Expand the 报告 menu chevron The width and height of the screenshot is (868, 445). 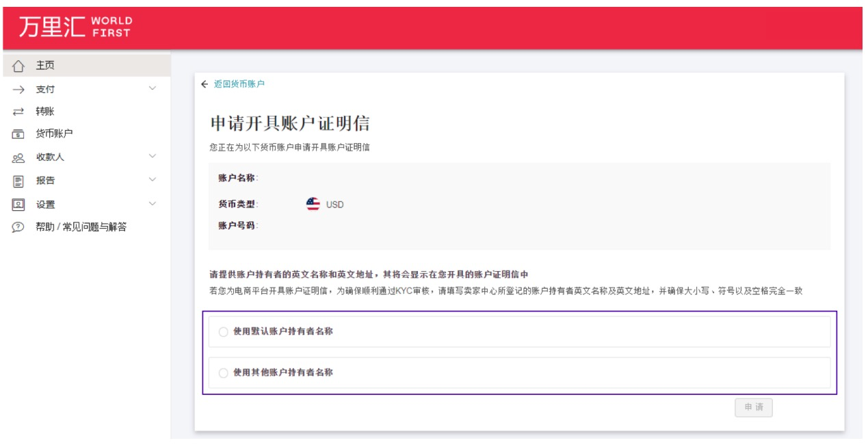click(x=153, y=179)
